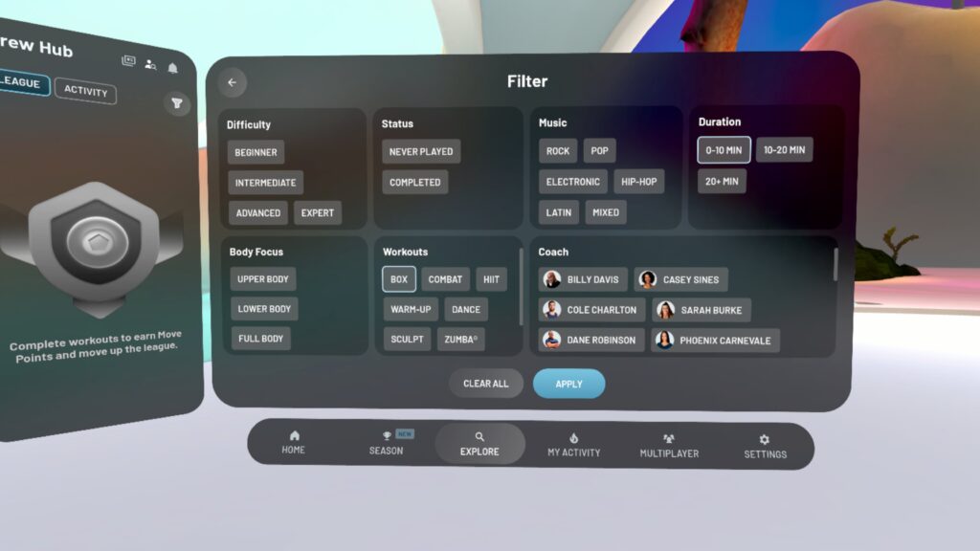Viewport: 980px width, 551px height.
Task: Enable the BEGINNER difficulty filter
Action: pyautogui.click(x=256, y=152)
